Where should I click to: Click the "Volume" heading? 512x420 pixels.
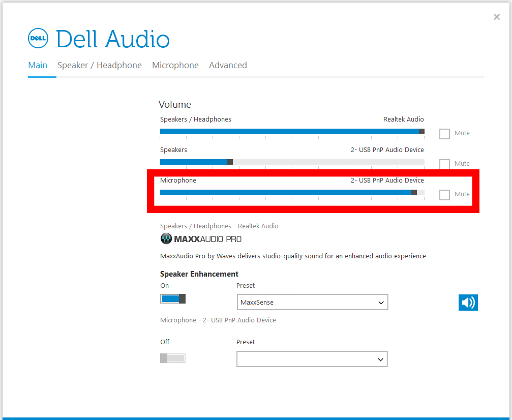click(x=175, y=105)
